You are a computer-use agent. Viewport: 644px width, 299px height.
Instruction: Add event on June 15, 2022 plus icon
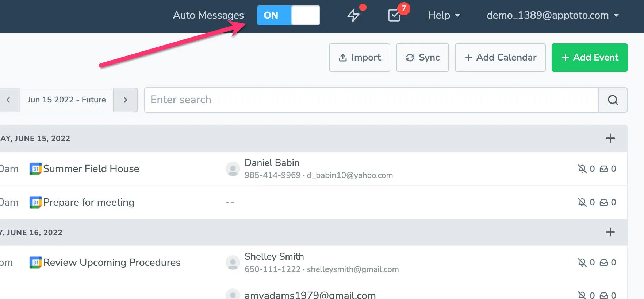(x=610, y=138)
